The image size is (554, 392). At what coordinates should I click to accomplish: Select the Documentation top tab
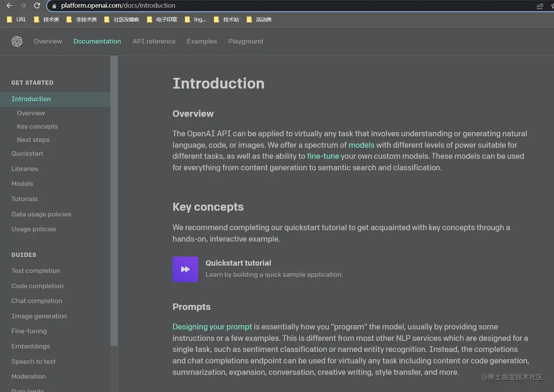(97, 41)
